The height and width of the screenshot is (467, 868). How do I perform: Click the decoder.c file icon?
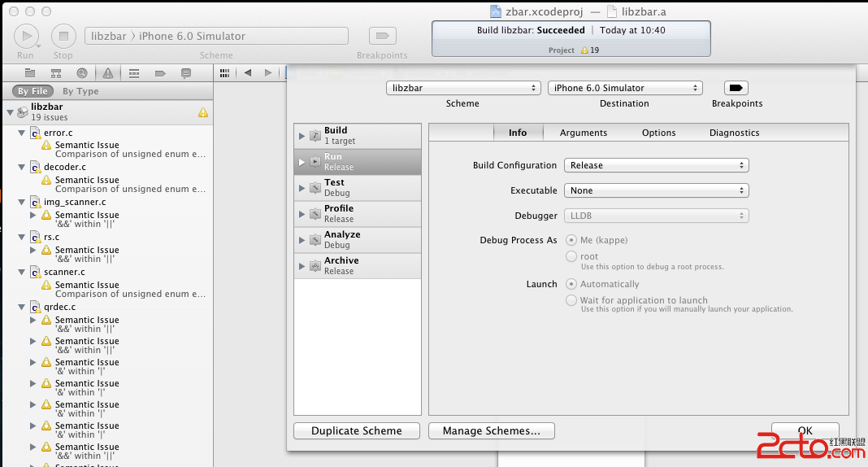coord(35,168)
